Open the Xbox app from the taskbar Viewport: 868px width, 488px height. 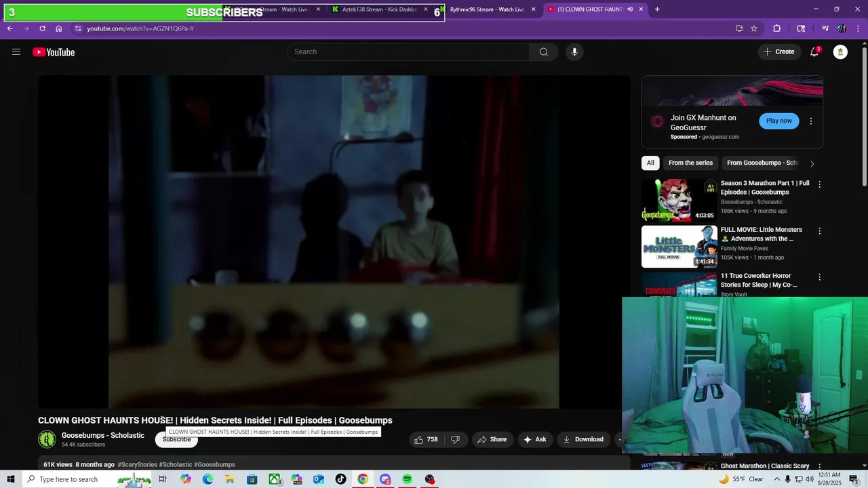tap(275, 479)
